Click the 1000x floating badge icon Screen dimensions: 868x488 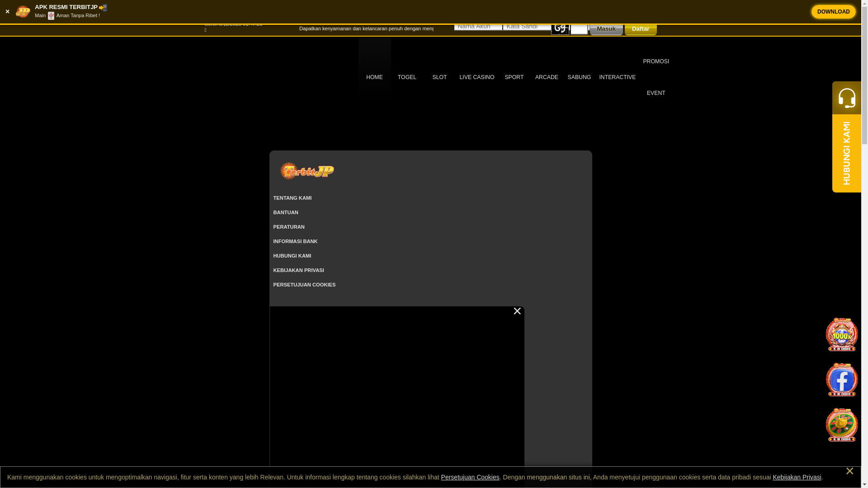[842, 334]
